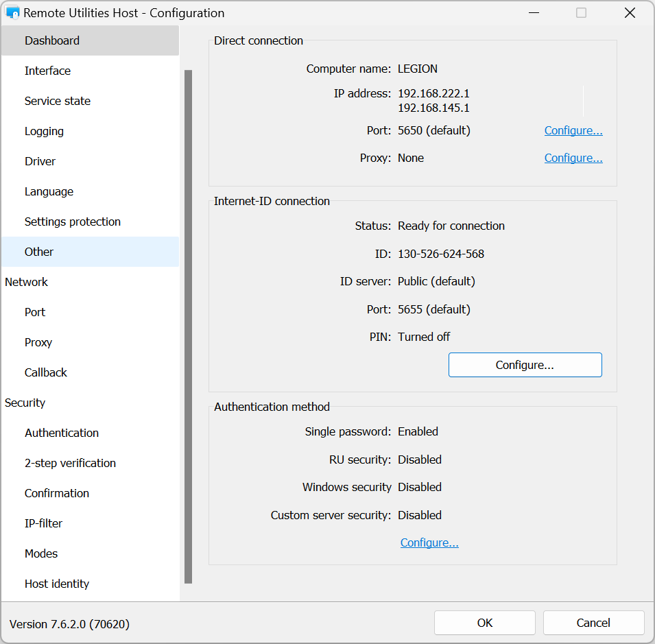Select IP-filter in sidebar
This screenshot has width=655, height=644.
point(43,523)
